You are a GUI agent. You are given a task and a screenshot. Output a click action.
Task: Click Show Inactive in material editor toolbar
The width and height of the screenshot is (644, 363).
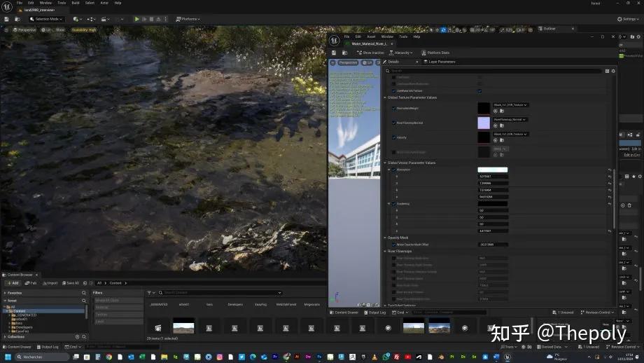371,53
